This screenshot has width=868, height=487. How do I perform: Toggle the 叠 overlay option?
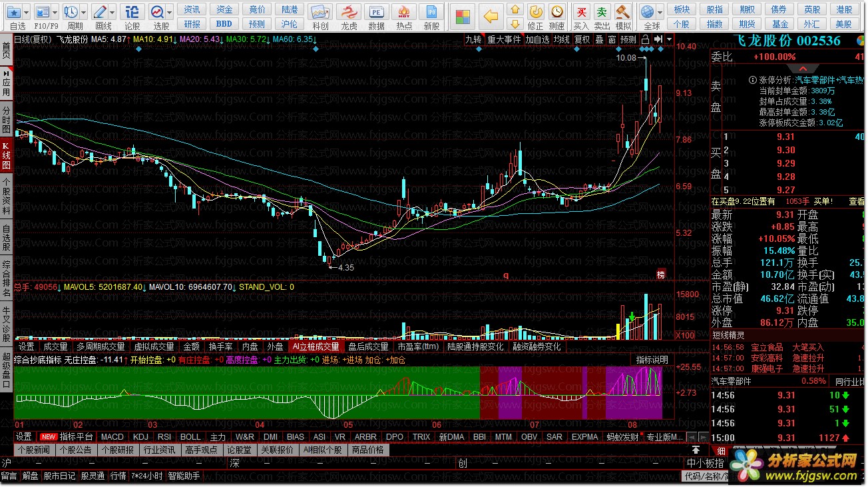coord(599,39)
